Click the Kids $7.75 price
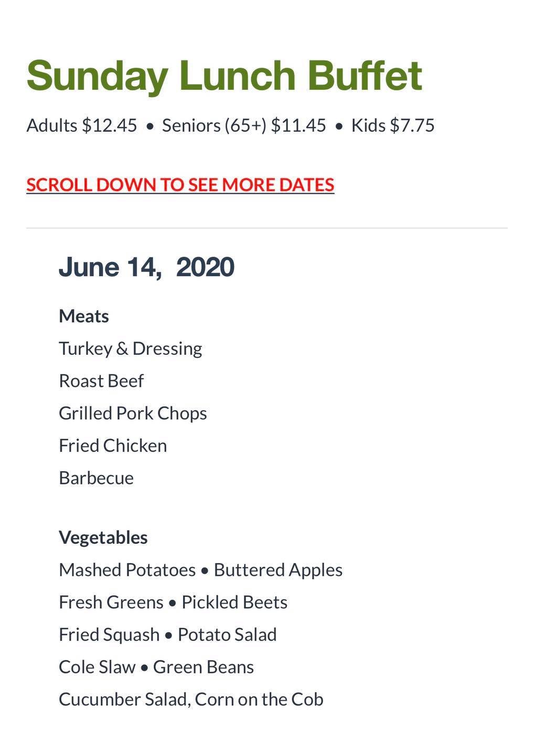 393,125
